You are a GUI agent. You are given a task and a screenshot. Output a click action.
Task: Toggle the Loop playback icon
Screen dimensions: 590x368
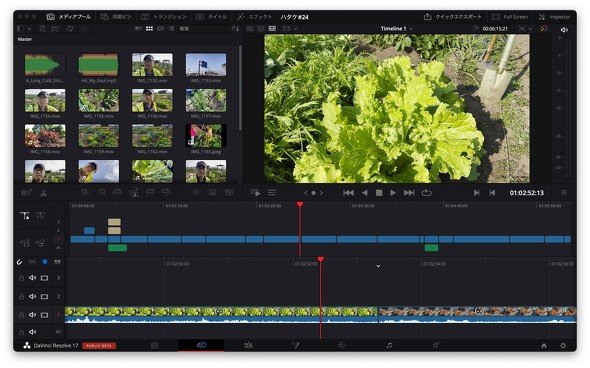pos(426,193)
